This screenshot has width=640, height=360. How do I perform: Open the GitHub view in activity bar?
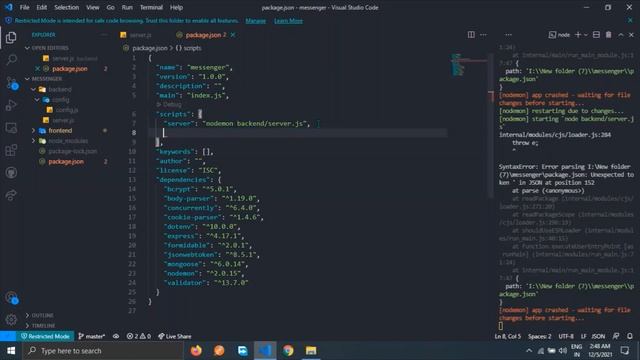[11, 173]
